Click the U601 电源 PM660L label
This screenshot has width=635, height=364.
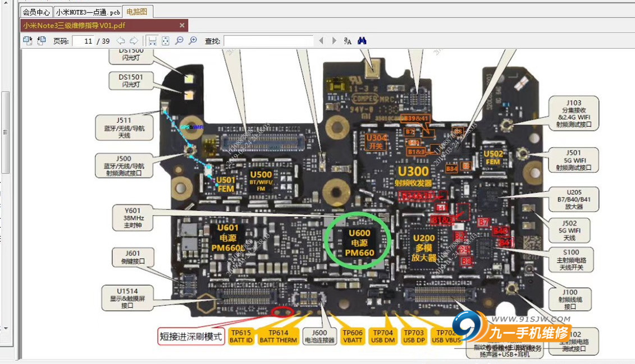pos(227,238)
